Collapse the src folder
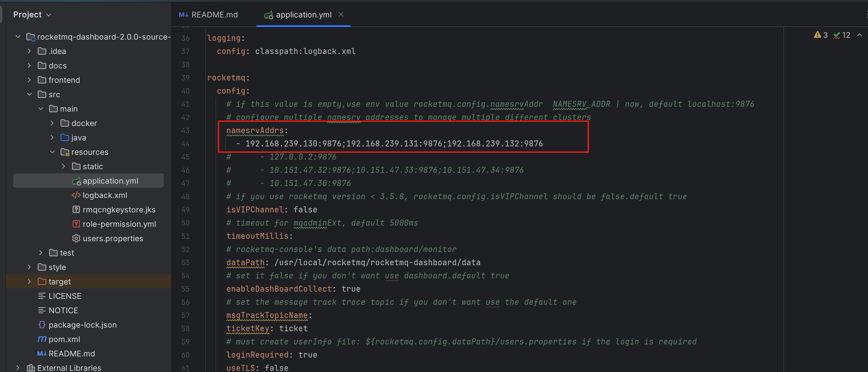Image resolution: width=868 pixels, height=372 pixels. [29, 94]
